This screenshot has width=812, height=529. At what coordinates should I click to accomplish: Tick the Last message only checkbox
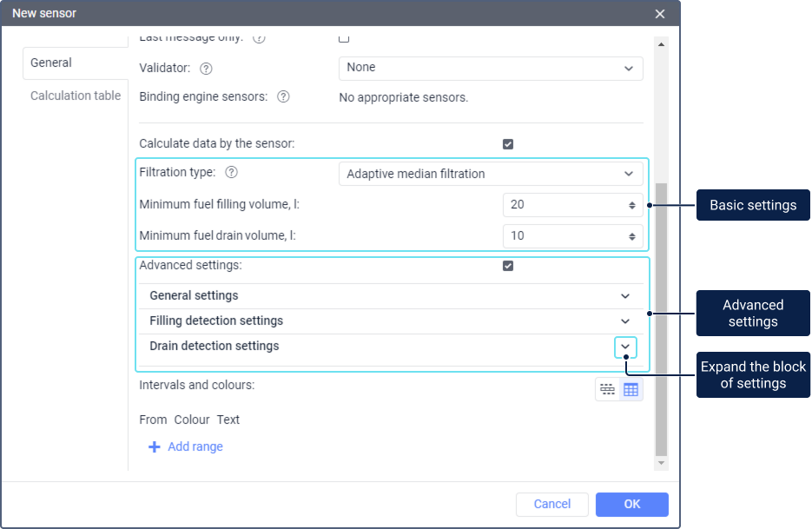(x=344, y=38)
